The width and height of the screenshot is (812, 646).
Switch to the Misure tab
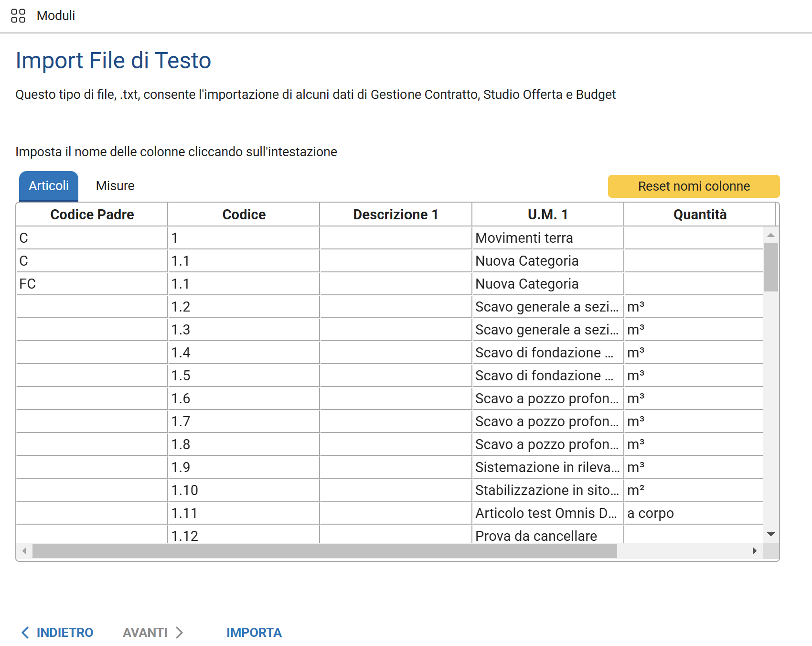(115, 186)
